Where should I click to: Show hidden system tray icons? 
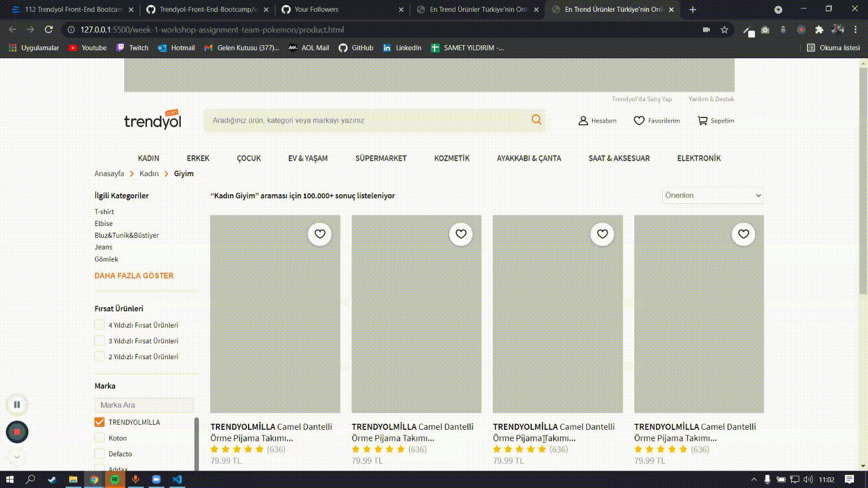[x=754, y=480]
